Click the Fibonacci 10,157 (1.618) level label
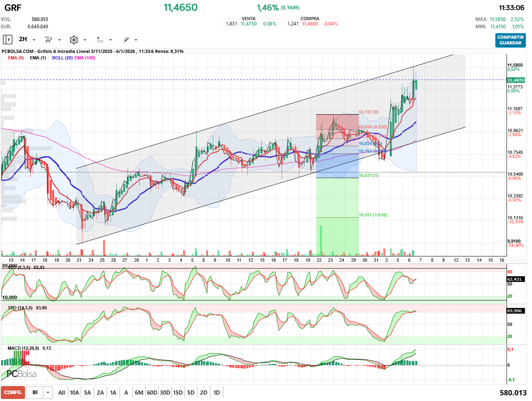This screenshot has height=401, width=532. pos(372,215)
